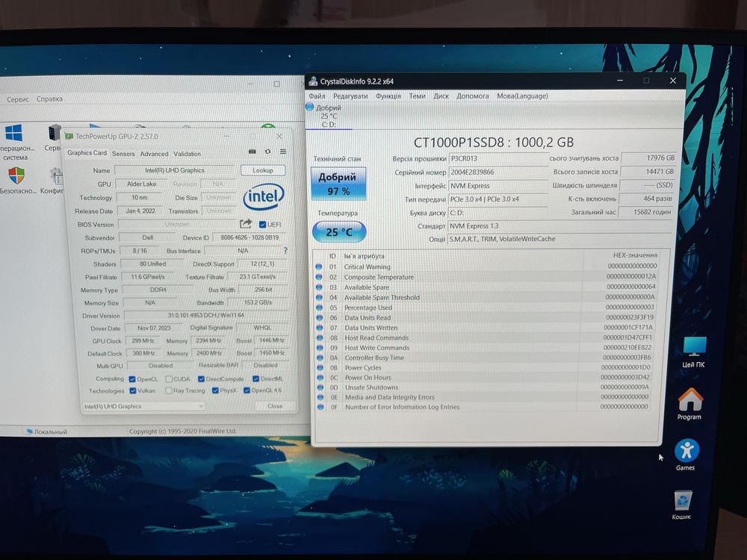This screenshot has height=560, width=747.
Task: Click the GPU-Z screenshot camera icon
Action: [x=252, y=152]
